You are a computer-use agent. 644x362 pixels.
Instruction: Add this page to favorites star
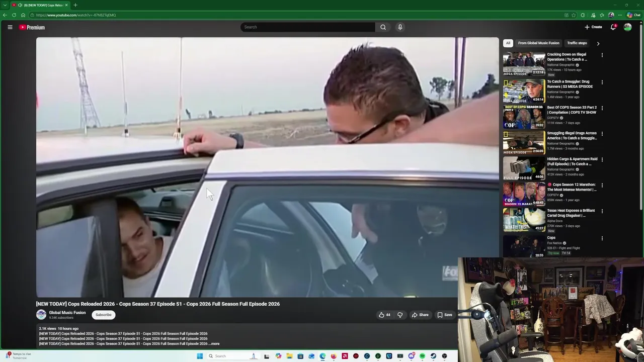pyautogui.click(x=574, y=15)
